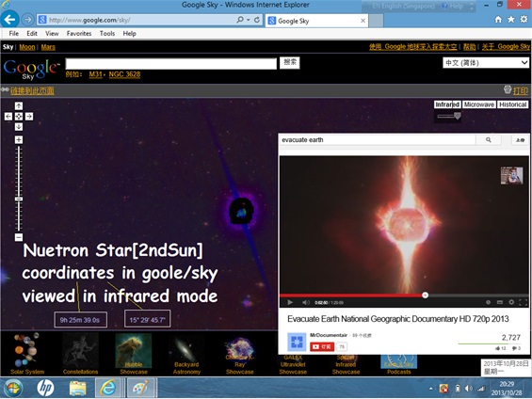
Task: Pan the sky map right arrow
Action: (x=29, y=117)
